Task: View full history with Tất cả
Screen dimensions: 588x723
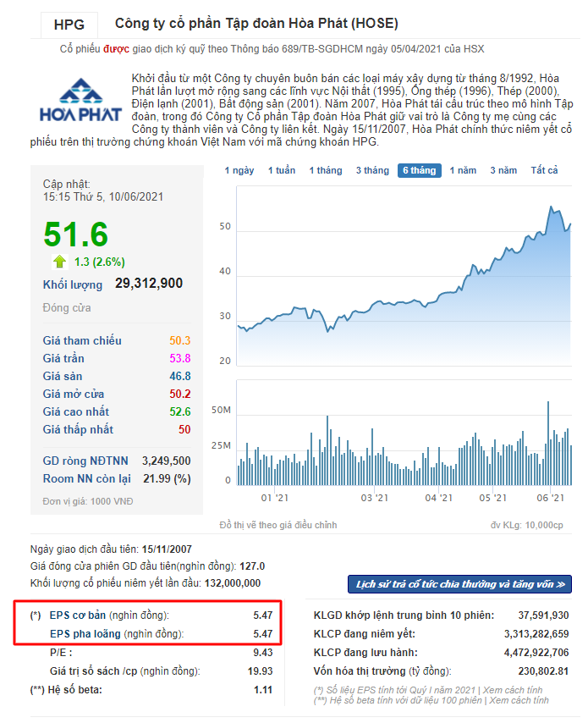Action: pyautogui.click(x=544, y=170)
